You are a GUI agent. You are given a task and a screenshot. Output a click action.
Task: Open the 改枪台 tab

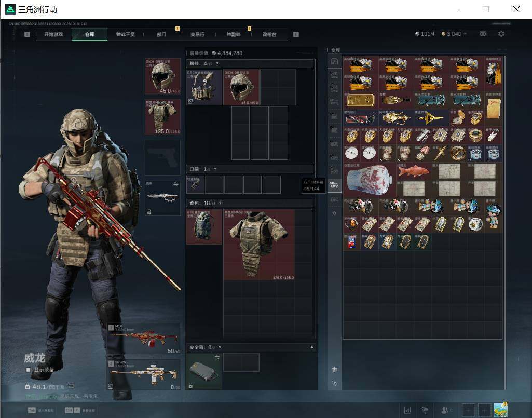(269, 34)
